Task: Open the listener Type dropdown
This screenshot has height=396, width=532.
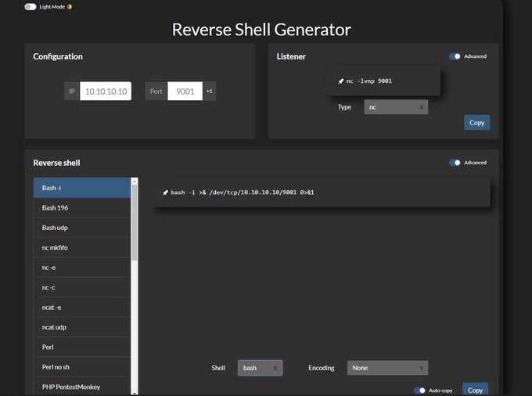Action: (x=396, y=107)
